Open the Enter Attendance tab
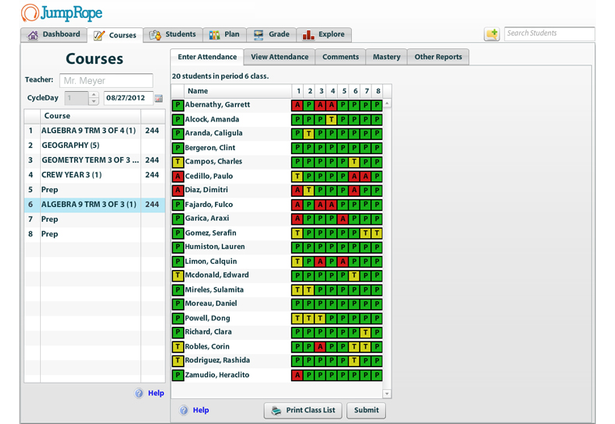The width and height of the screenshot is (615, 424). pyautogui.click(x=207, y=57)
